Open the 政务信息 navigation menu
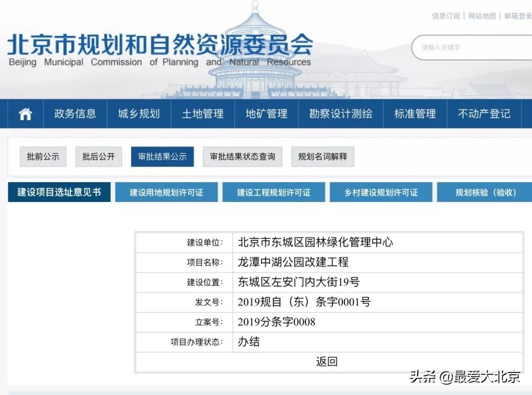This screenshot has height=395, width=532. tap(75, 113)
